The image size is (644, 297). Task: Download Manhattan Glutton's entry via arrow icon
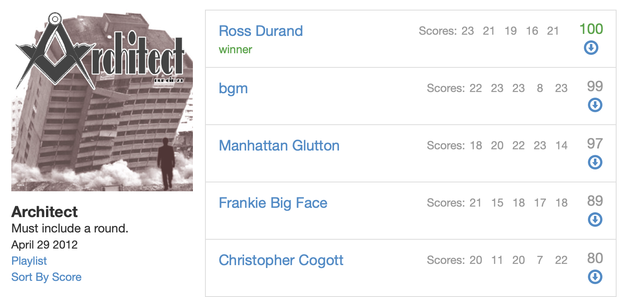(595, 163)
